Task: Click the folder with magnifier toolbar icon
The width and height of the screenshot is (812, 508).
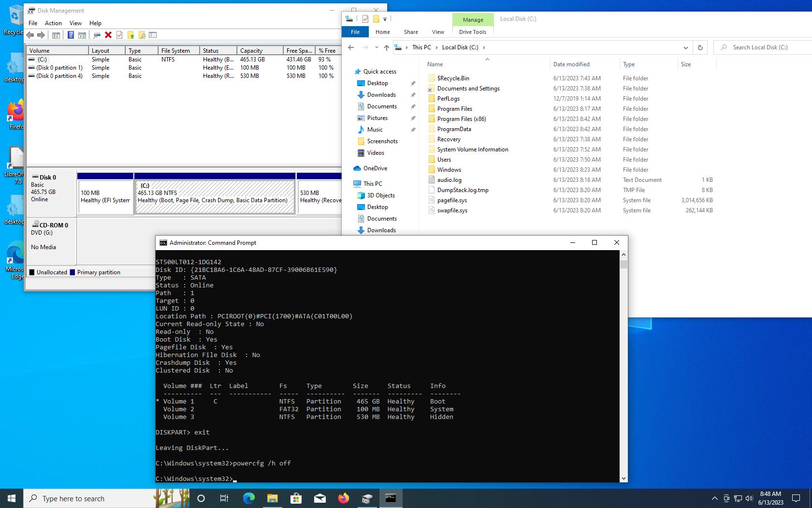Action: (x=142, y=35)
